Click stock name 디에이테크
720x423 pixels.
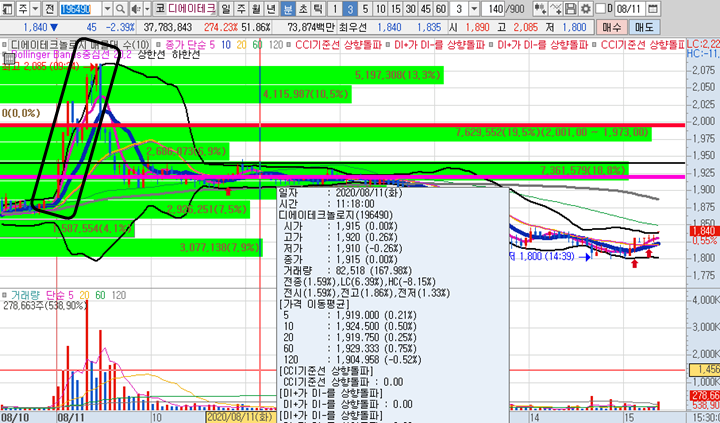click(x=191, y=8)
